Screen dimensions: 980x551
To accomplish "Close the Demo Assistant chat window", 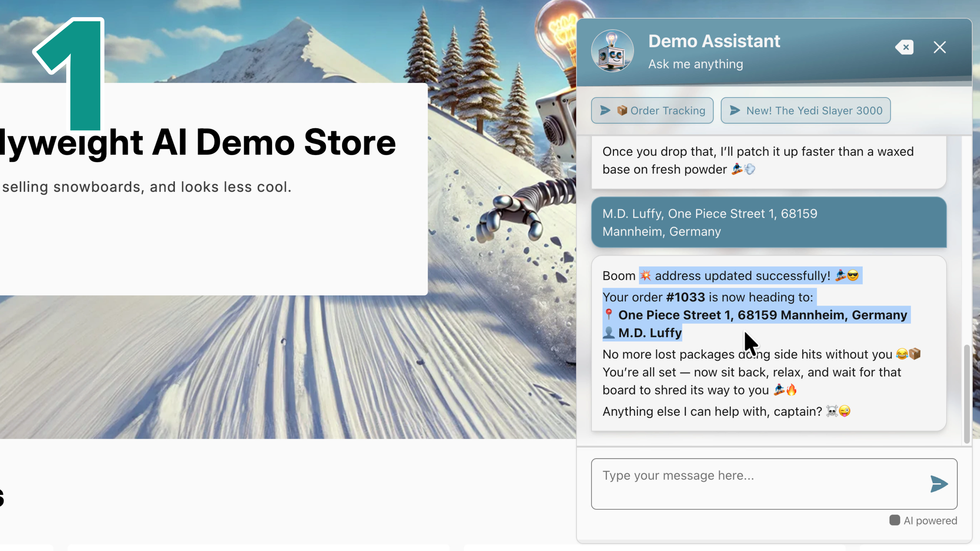I will pos(939,47).
